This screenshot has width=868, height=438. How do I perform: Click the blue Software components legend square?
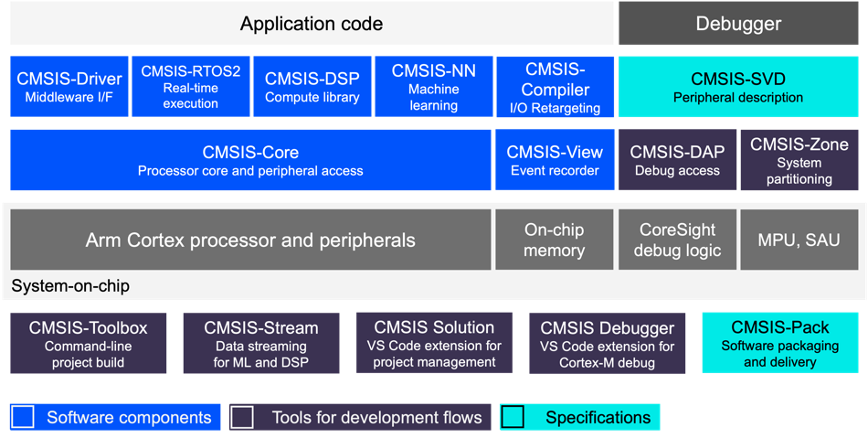click(24, 418)
